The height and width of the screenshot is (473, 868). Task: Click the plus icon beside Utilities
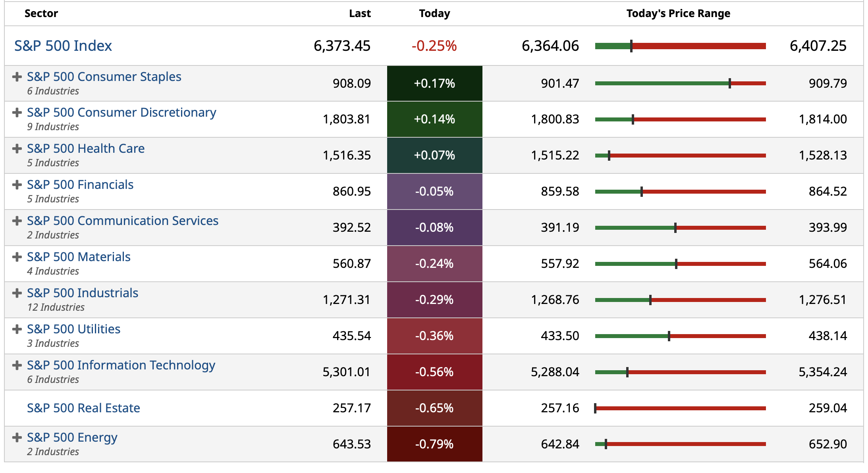17,329
